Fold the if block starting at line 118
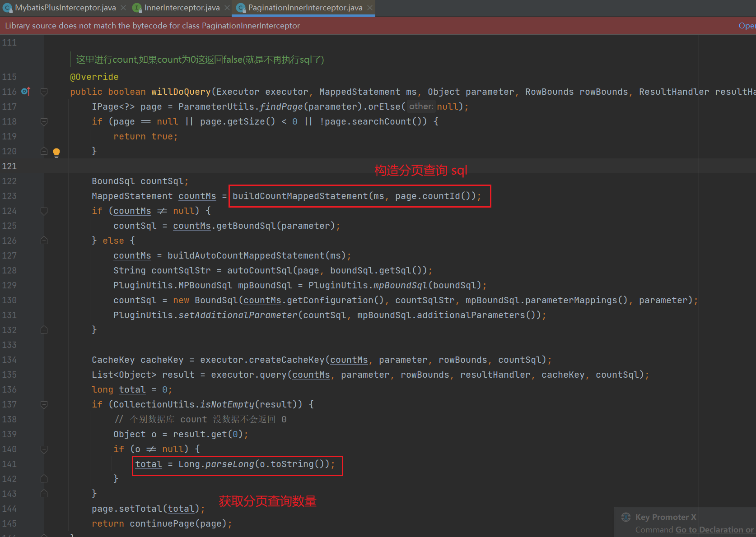This screenshot has height=537, width=756. click(44, 121)
